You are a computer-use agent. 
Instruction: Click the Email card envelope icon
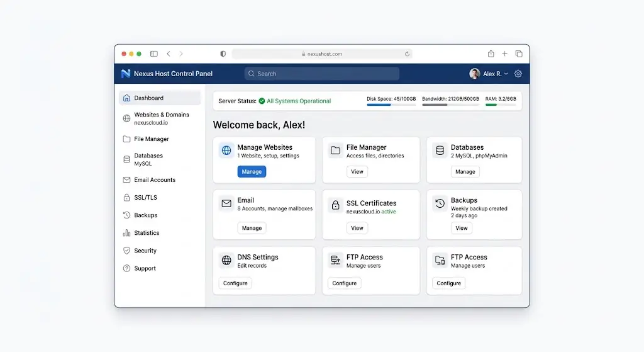point(226,203)
